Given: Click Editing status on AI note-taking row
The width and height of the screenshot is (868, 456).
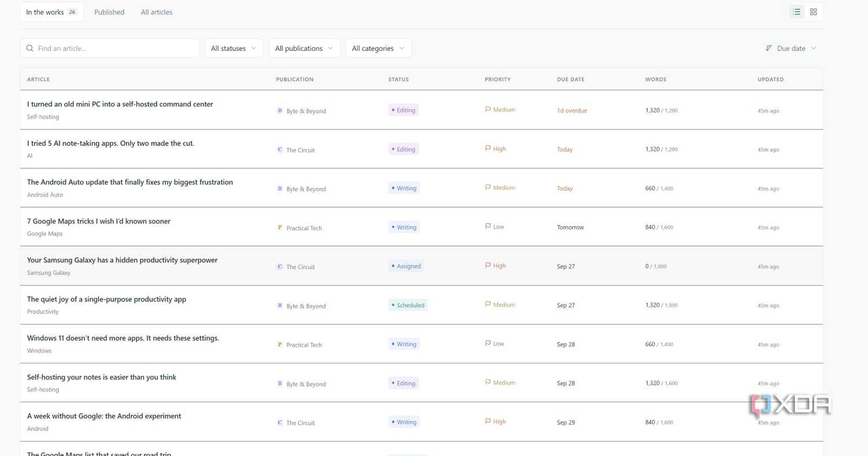Looking at the screenshot, I should tap(403, 149).
